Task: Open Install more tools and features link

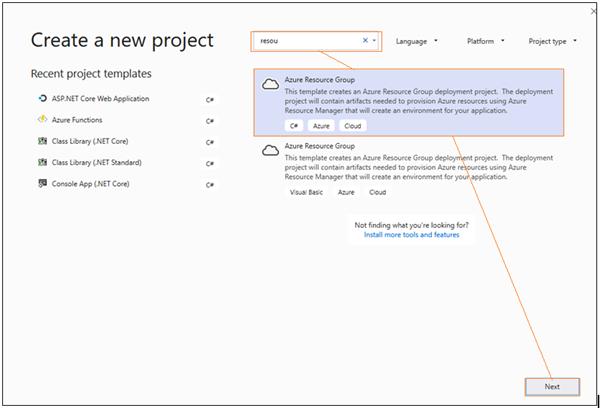Action: click(411, 235)
